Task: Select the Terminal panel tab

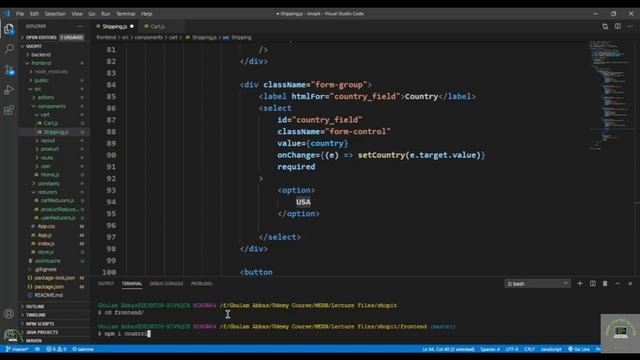Action: coord(132,283)
